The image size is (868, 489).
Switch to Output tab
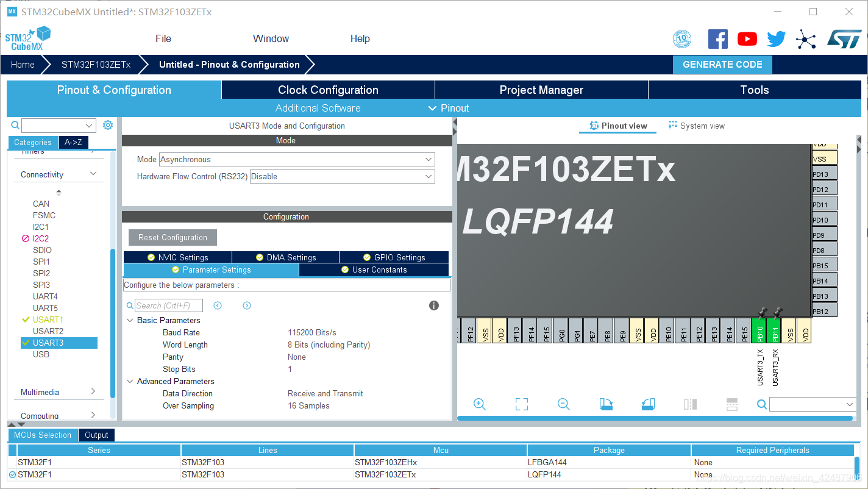point(96,435)
